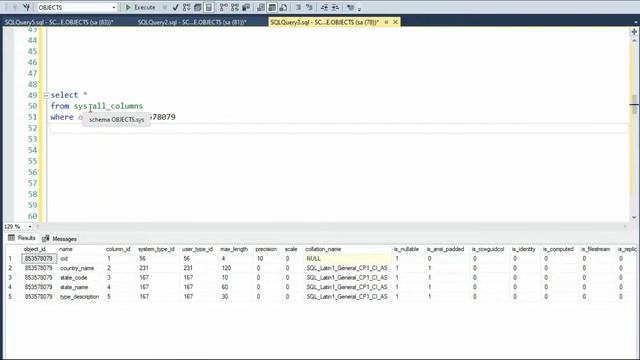Select object_id cell in row 1

39,258
